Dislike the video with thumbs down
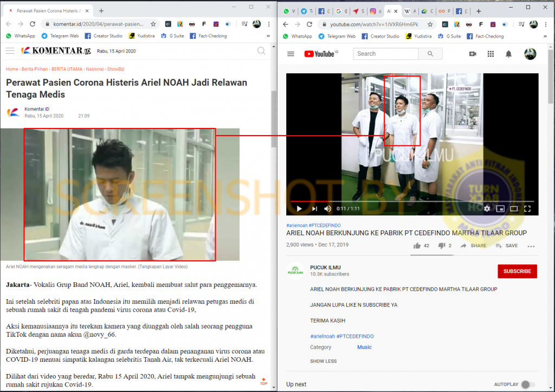The height and width of the screenshot is (392, 555). point(442,246)
